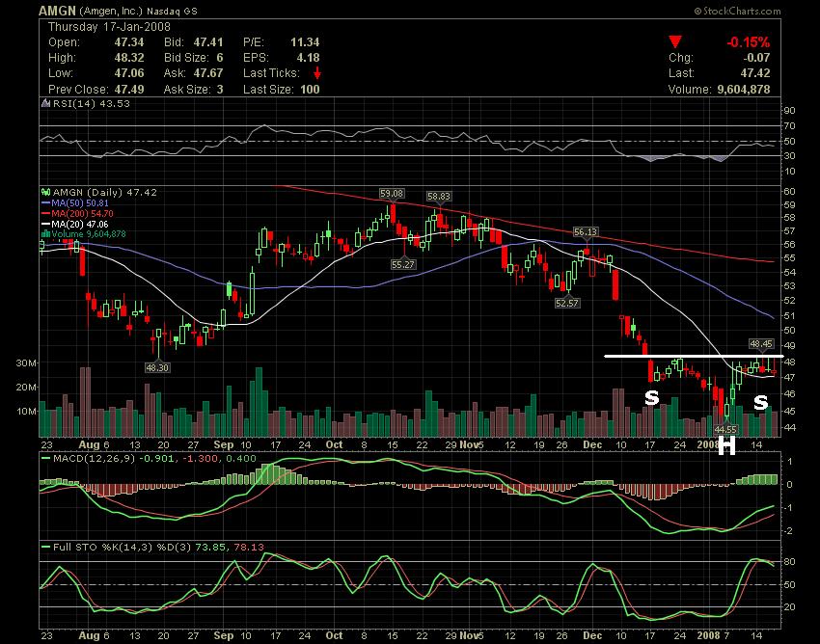Click the EPS value 4.18

[x=308, y=58]
